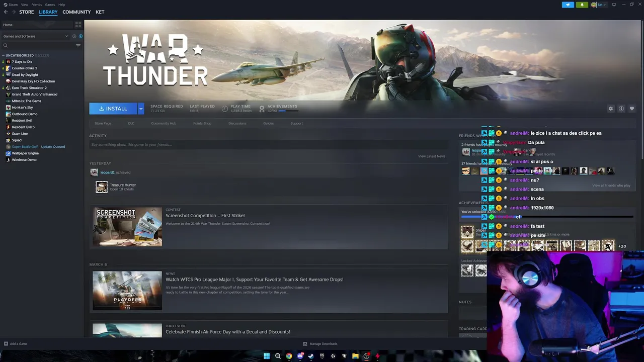Open the View menu
644x362 pixels.
pyautogui.click(x=24, y=5)
